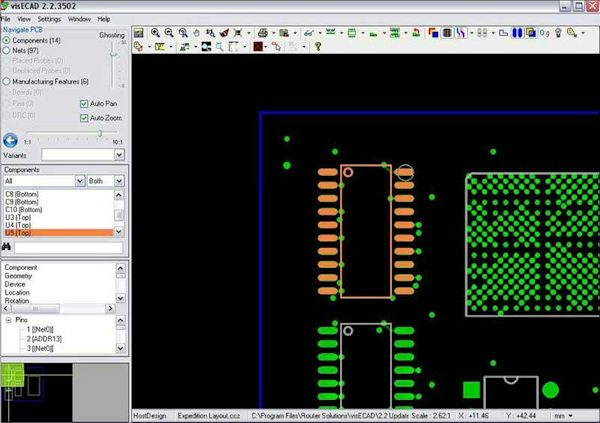Open the Settings menu
Image resolution: width=600 pixels, height=423 pixels.
(49, 19)
